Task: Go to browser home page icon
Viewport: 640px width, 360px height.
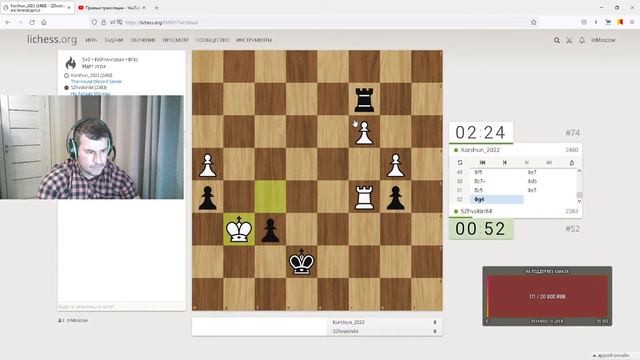Action: tap(44, 22)
